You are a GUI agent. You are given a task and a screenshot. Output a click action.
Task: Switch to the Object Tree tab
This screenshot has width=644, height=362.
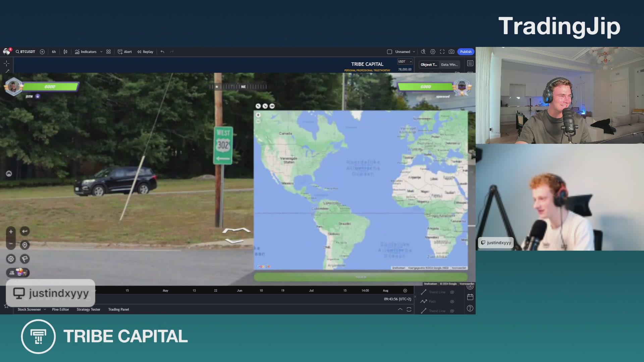[x=429, y=64]
